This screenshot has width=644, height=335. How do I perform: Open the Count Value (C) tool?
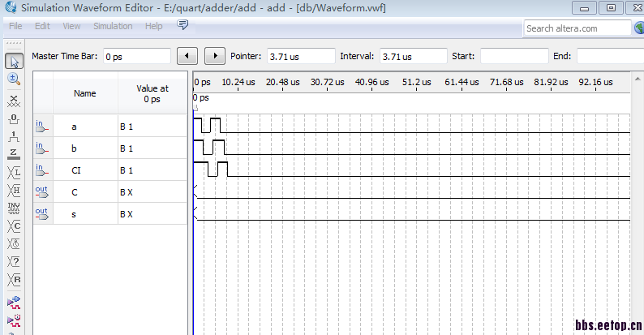pos(14,226)
